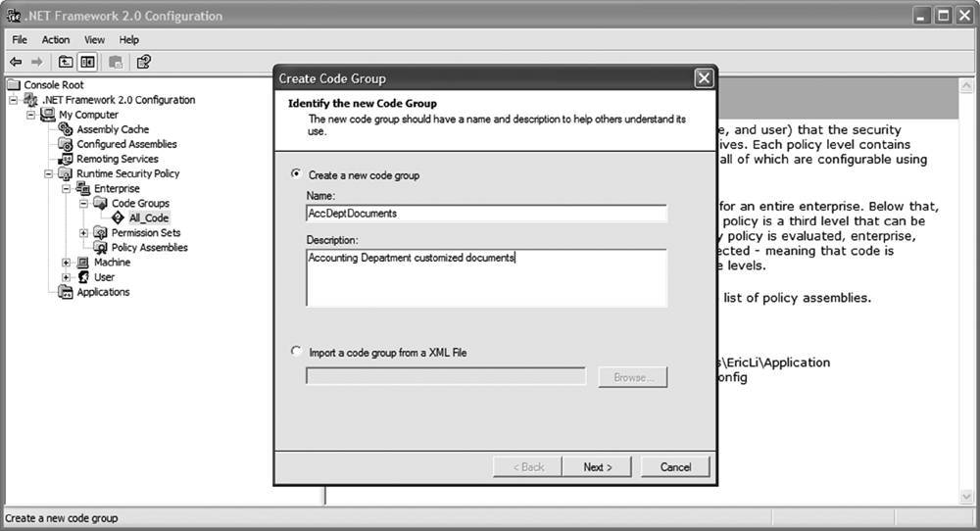Click the Permission Sets icon
980x531 pixels.
pyautogui.click(x=101, y=232)
